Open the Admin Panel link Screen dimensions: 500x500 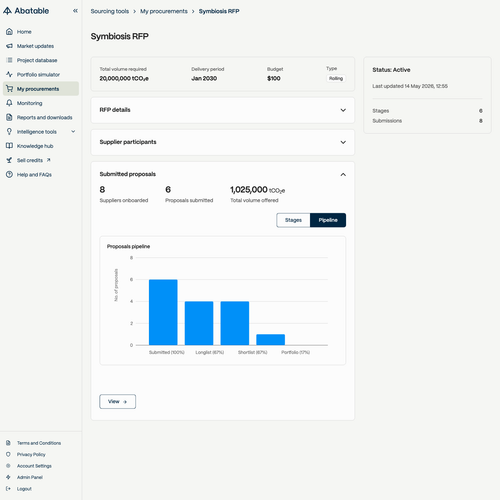tap(30, 477)
